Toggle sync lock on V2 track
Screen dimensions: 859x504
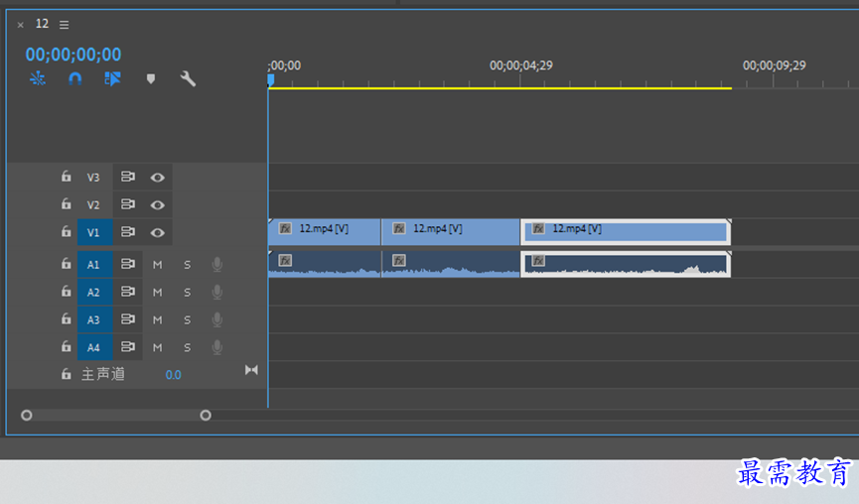click(x=128, y=203)
